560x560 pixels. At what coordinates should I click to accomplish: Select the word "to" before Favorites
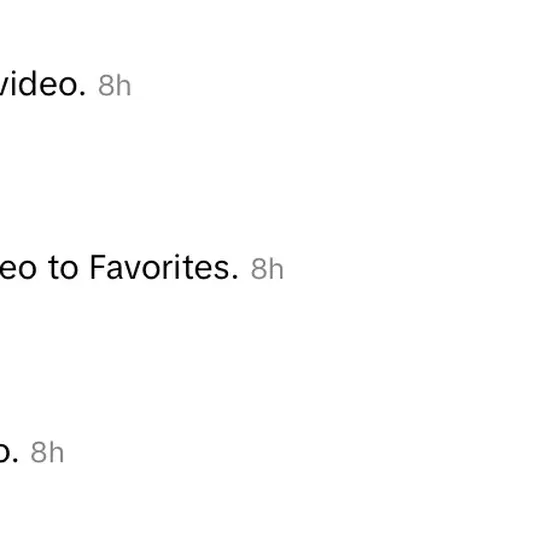[63, 268]
